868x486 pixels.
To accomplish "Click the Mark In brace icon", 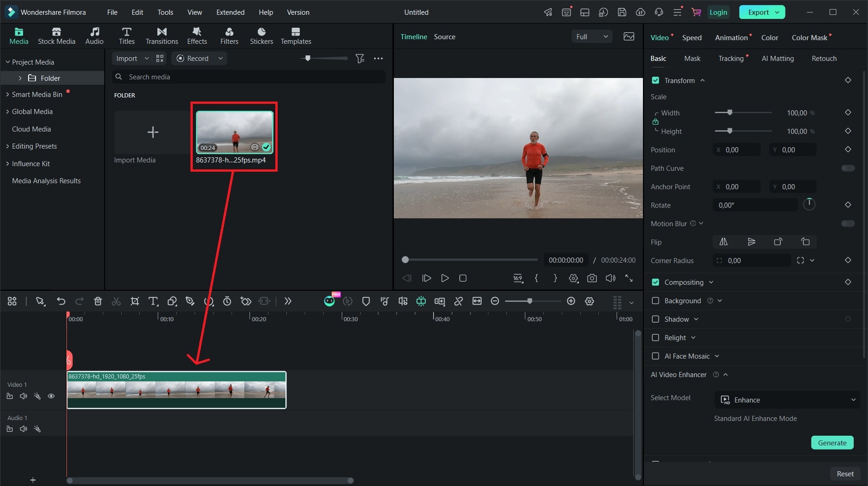I will (x=536, y=278).
